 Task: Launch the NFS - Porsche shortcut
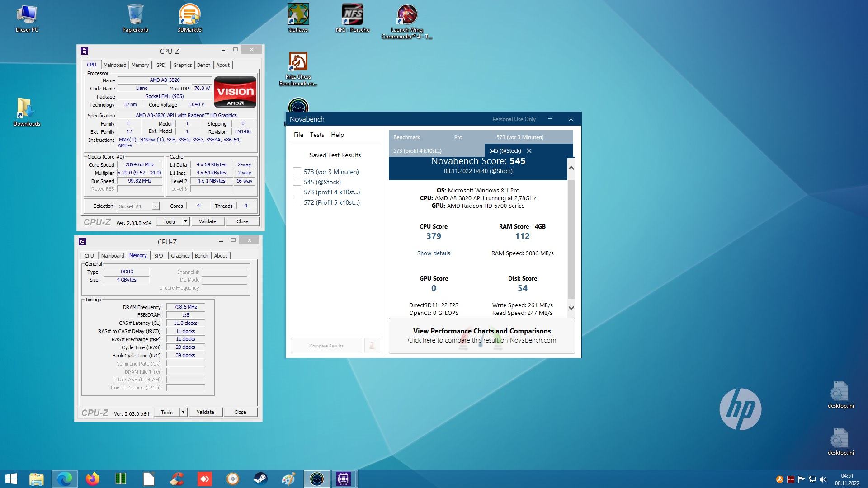353,18
